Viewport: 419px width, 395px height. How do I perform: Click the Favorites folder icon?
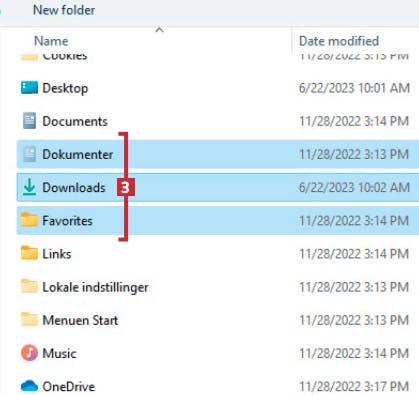29,220
